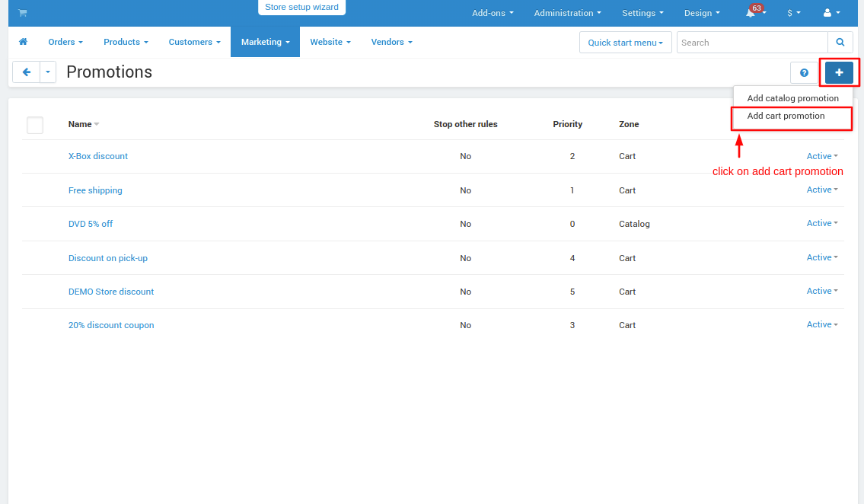Open the Marketing navigation menu
This screenshot has width=864, height=504.
(265, 42)
